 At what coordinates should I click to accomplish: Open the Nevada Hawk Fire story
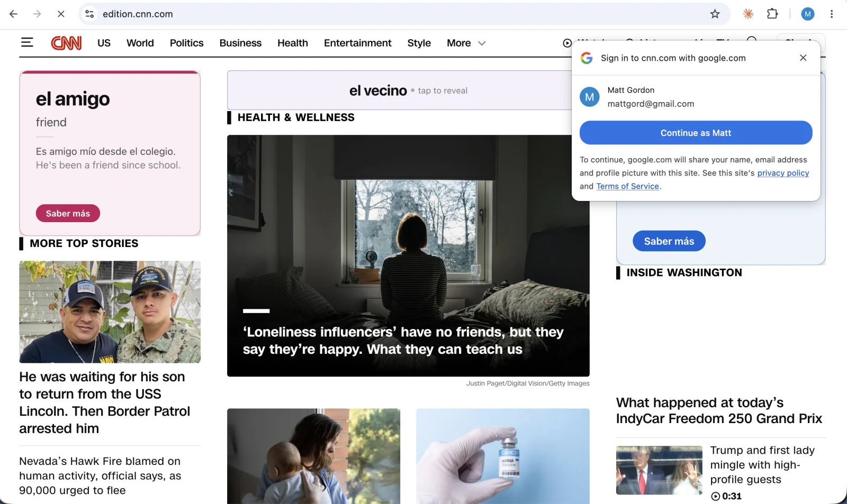(100, 475)
